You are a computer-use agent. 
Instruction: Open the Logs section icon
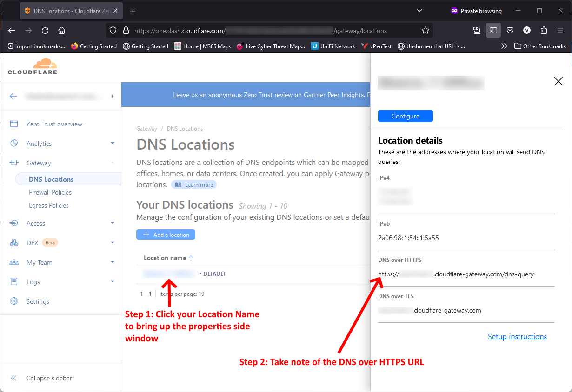[14, 281]
